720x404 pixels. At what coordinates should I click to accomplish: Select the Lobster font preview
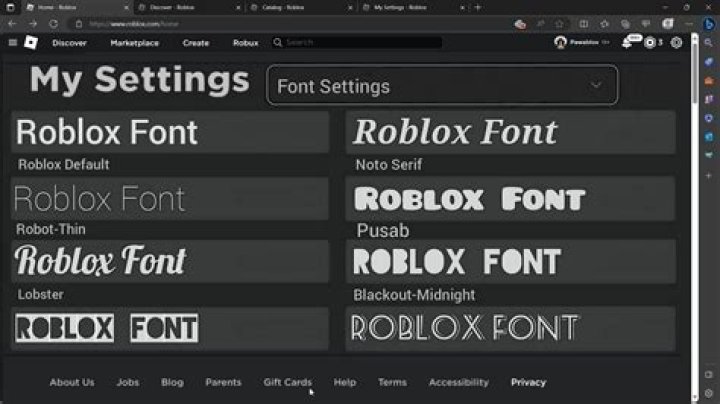(170, 261)
